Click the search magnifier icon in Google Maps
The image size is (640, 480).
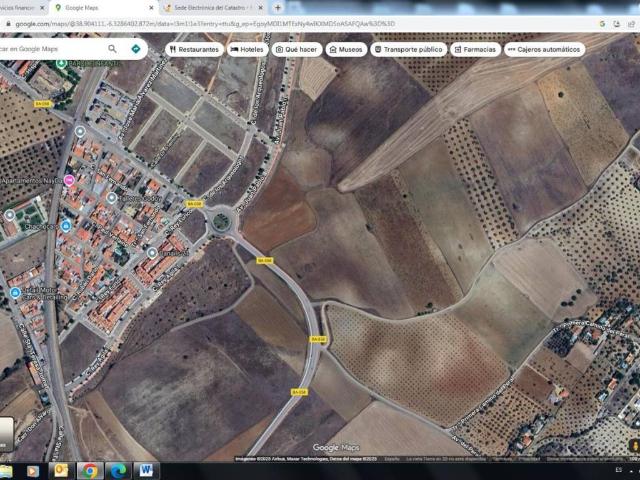click(112, 49)
